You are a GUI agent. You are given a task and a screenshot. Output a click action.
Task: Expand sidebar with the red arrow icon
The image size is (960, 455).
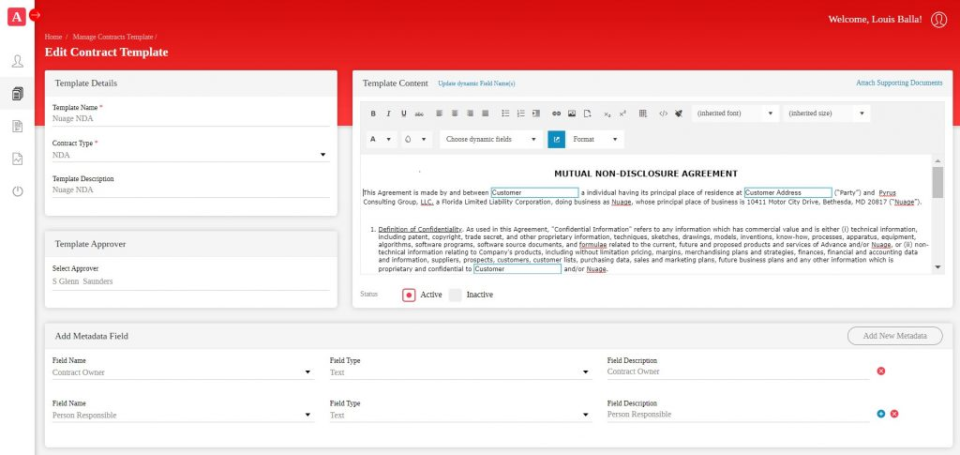pos(35,15)
